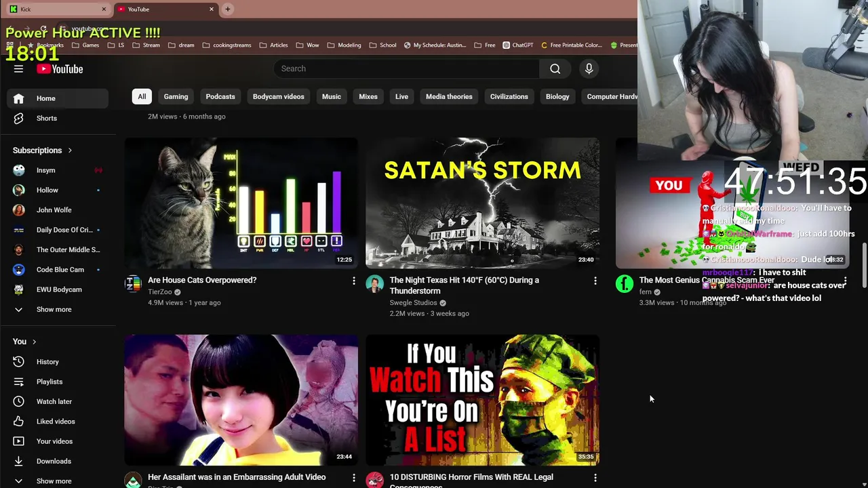This screenshot has height=488, width=868.
Task: Open My Schedule: Austin bookmark
Action: pyautogui.click(x=435, y=45)
